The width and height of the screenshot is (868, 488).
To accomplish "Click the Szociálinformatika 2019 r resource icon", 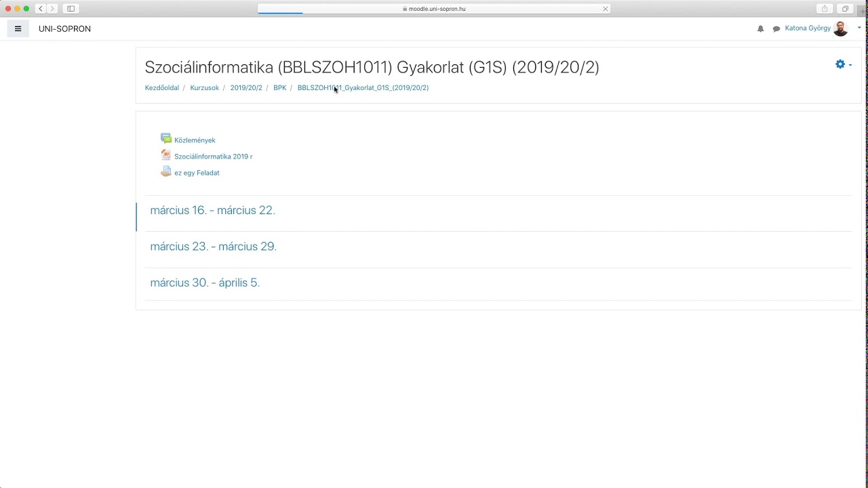I will (x=166, y=155).
